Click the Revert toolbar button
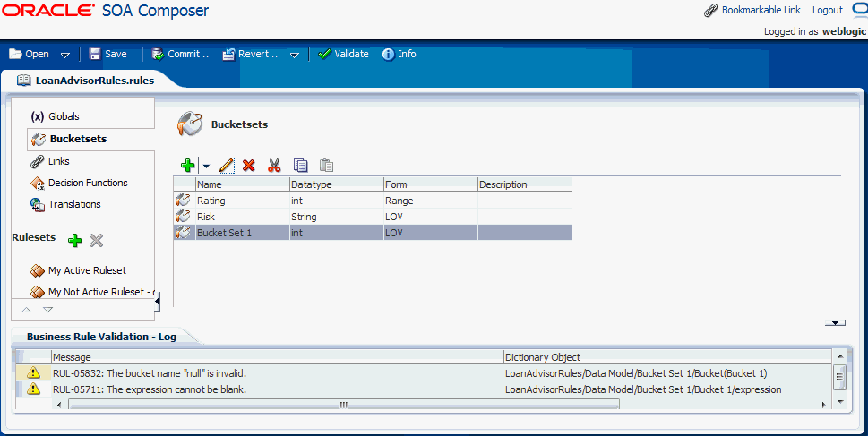 (250, 54)
